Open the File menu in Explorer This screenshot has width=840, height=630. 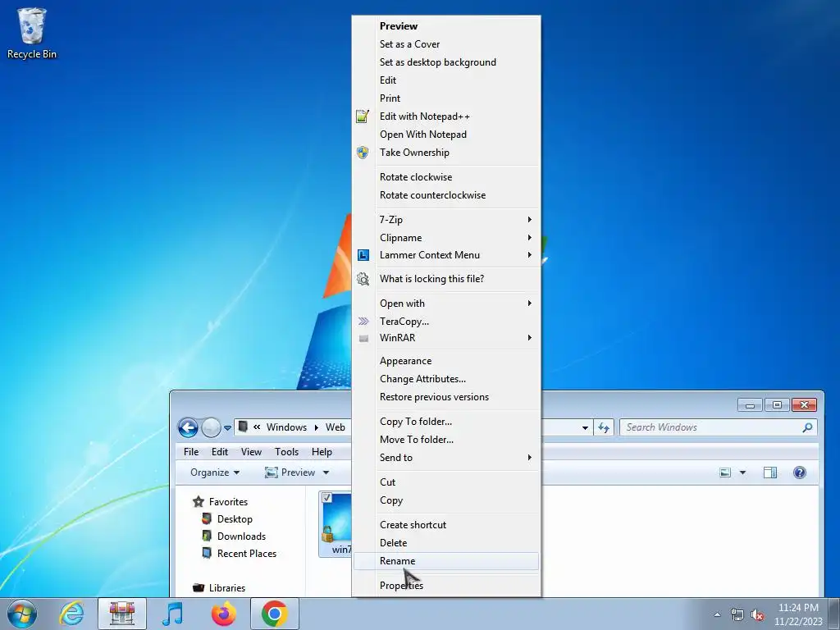[191, 452]
